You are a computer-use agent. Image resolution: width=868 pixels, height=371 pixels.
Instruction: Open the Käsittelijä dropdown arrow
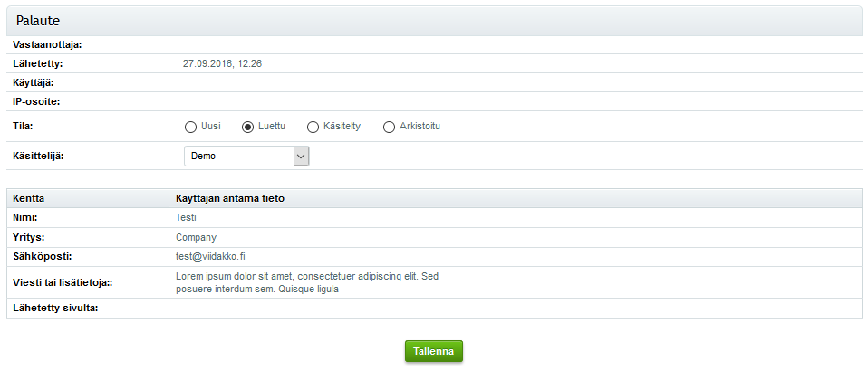[302, 156]
